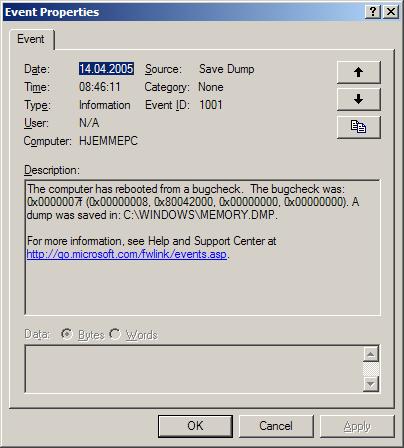Select the Bytes radio button
404x448 pixels.
pos(67,334)
